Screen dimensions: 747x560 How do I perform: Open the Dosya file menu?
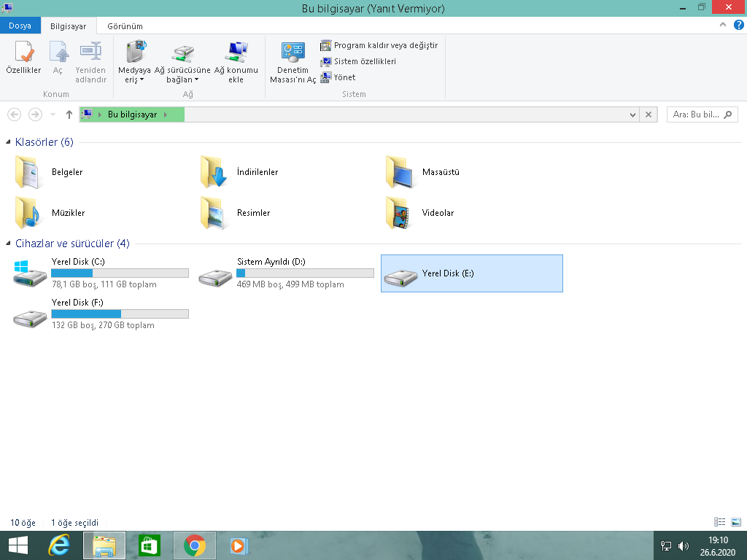click(20, 26)
